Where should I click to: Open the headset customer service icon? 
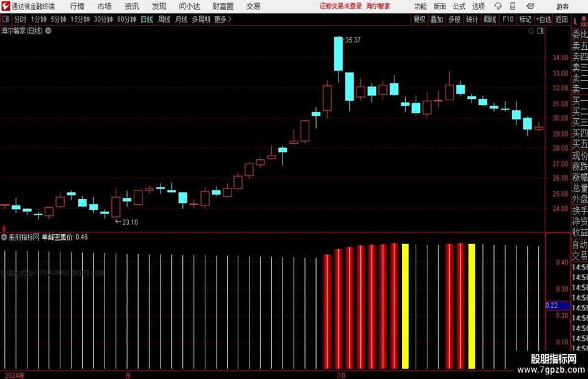coord(498,6)
